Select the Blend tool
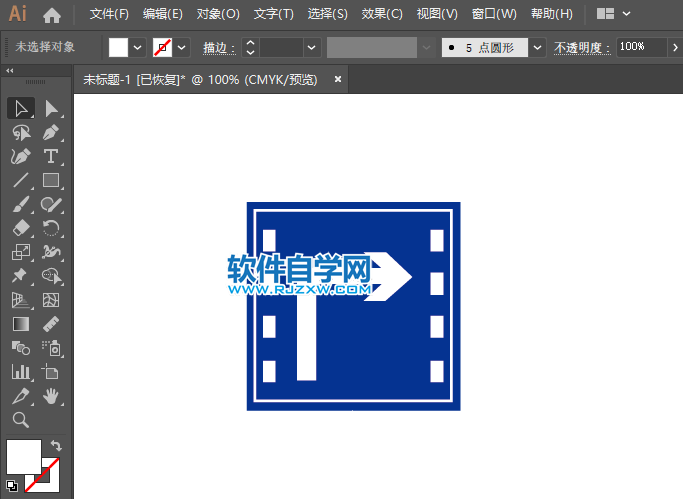This screenshot has height=499, width=683. click(20, 348)
